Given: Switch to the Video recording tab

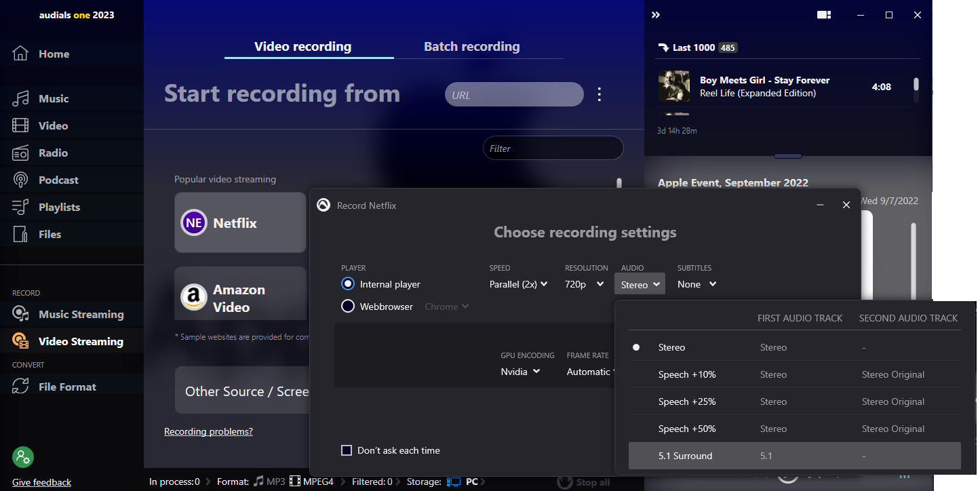Looking at the screenshot, I should pos(303,46).
